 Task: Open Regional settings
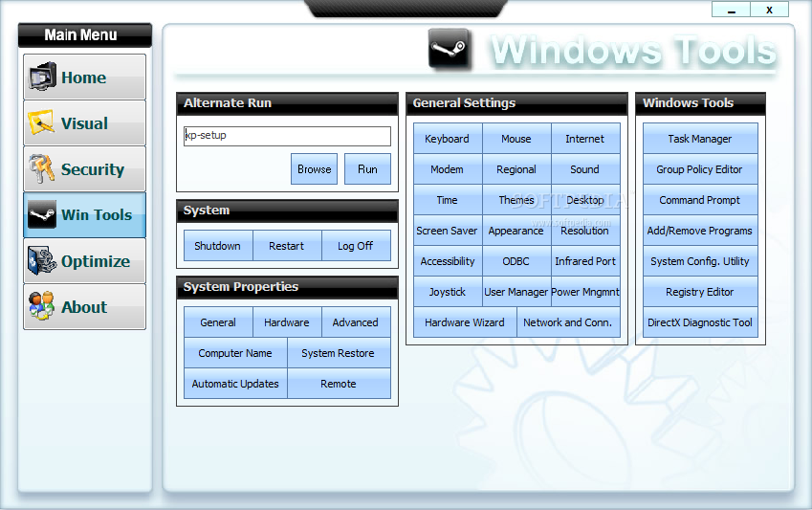516,169
